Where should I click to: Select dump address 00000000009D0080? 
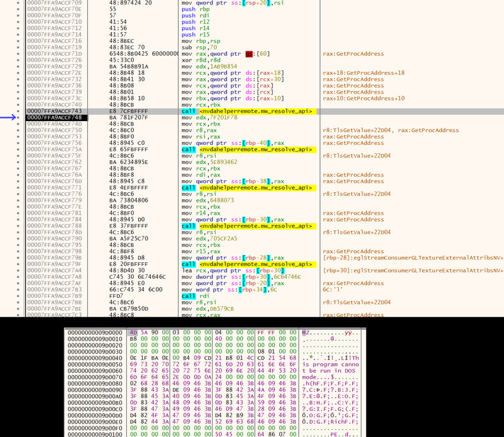pos(95,383)
